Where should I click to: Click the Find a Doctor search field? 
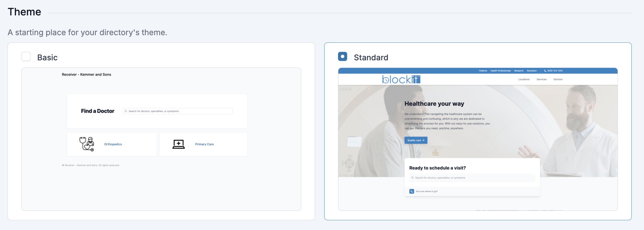click(178, 111)
